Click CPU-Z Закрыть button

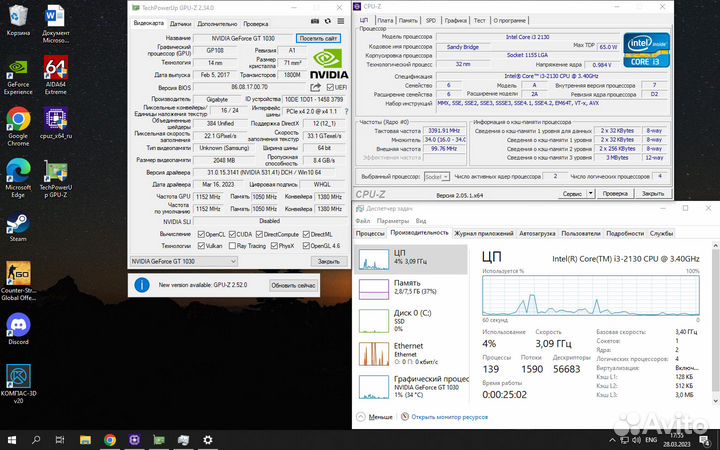[x=652, y=193]
